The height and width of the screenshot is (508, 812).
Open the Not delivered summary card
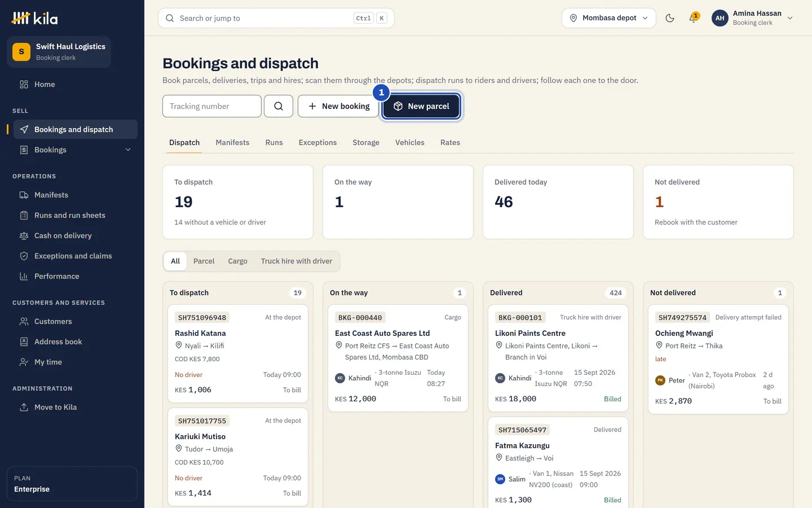718,202
